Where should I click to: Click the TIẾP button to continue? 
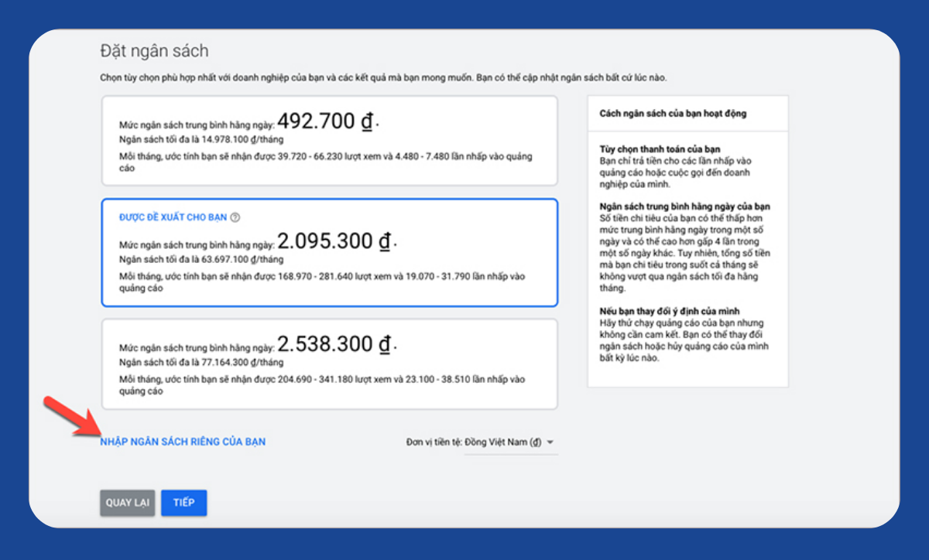click(x=183, y=502)
